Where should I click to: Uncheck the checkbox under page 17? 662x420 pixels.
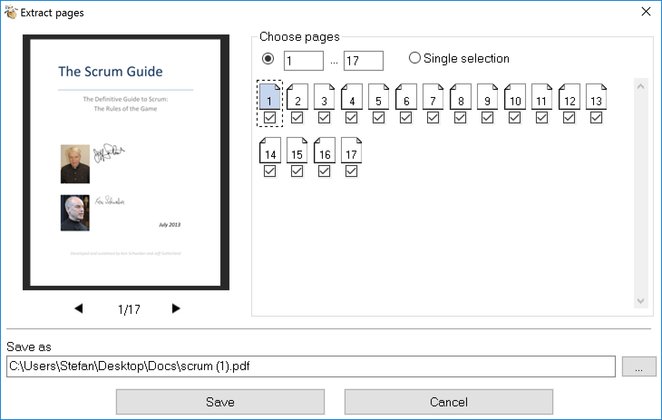(351, 171)
